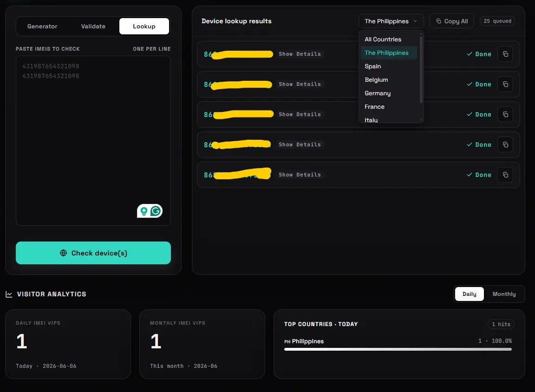Copy the third lookup result row
The image size is (535, 392).
pyautogui.click(x=505, y=114)
